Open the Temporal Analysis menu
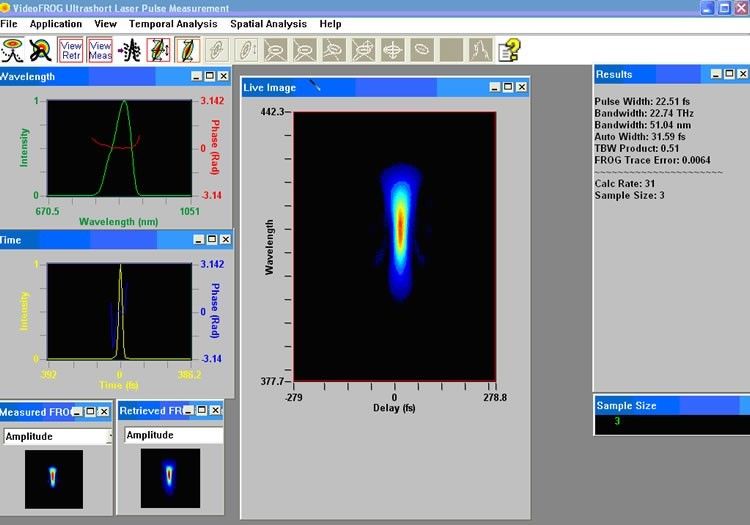The image size is (750, 525). (173, 24)
